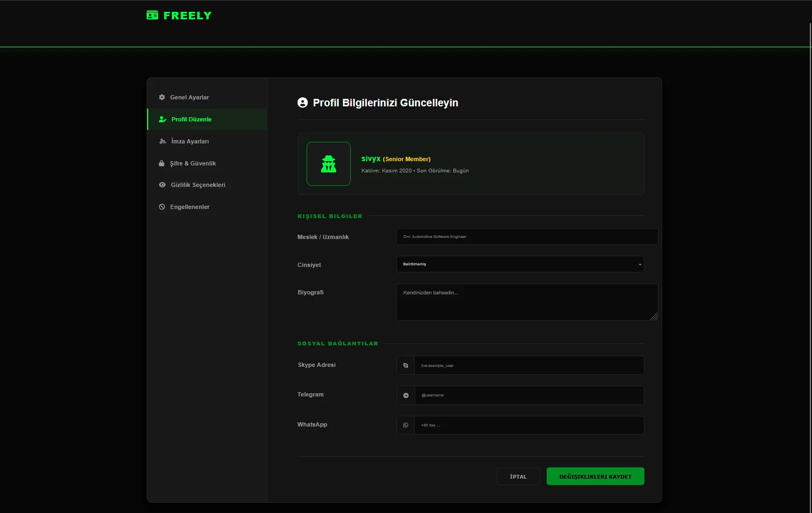Click the WhatsApp number input field

(x=529, y=425)
